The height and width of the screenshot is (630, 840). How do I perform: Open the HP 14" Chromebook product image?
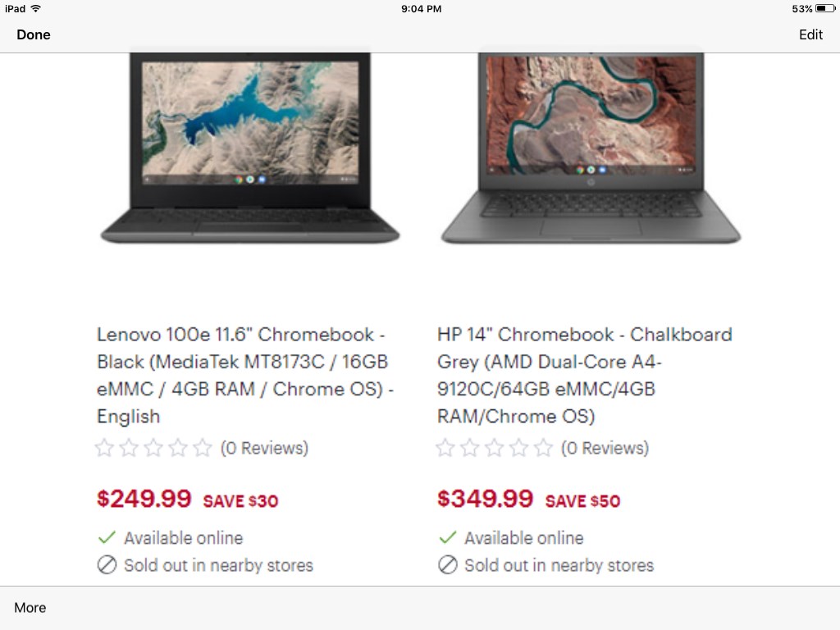[591, 148]
